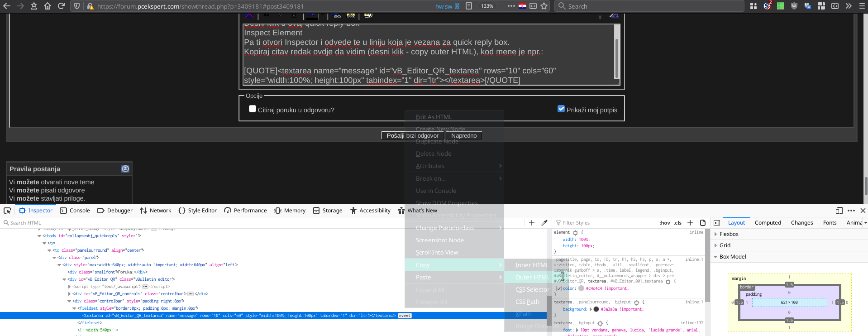Expand the Grid section

(x=715, y=245)
